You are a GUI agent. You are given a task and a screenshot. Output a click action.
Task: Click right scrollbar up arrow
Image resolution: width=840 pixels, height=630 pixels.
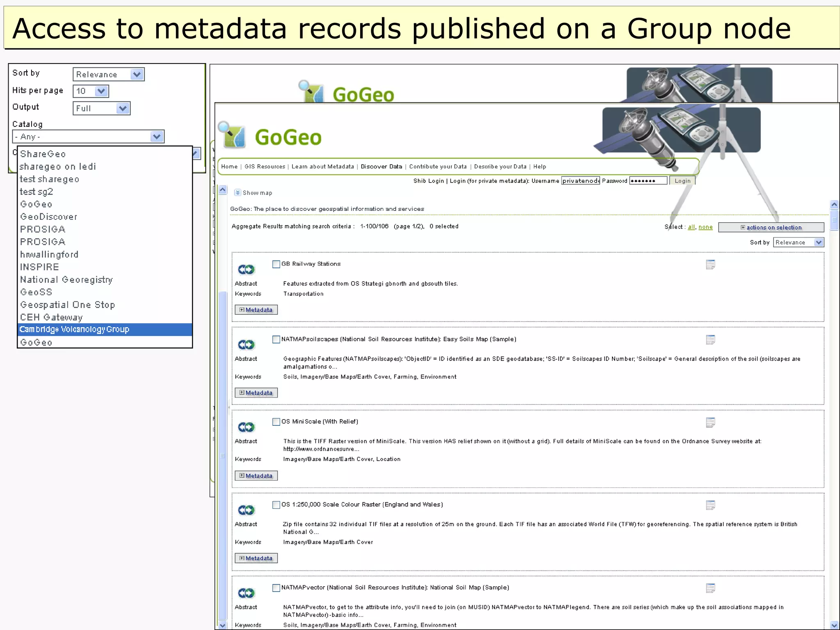834,204
